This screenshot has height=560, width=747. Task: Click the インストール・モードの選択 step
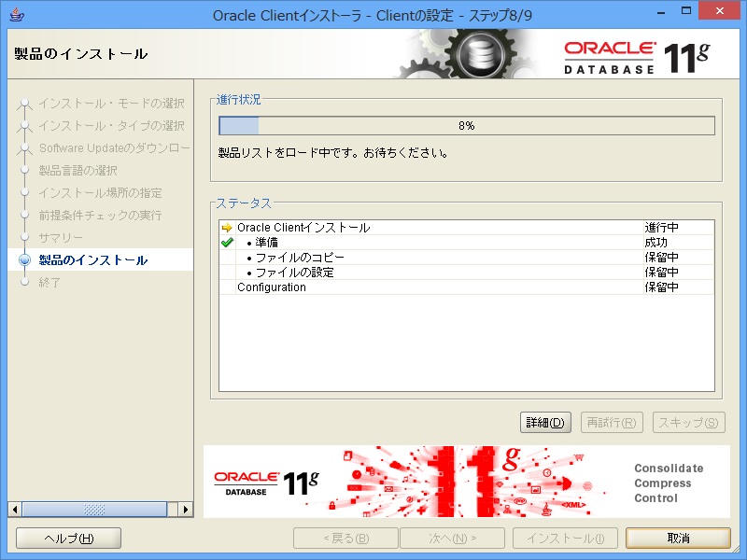point(110,103)
